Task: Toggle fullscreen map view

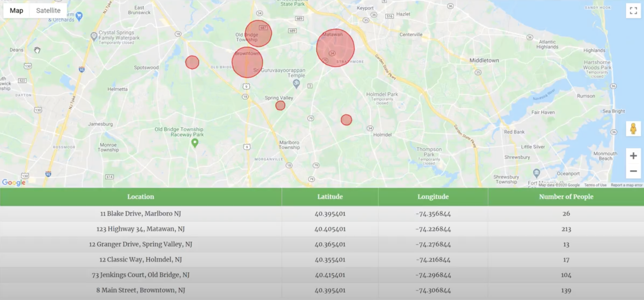Action: pos(633,11)
